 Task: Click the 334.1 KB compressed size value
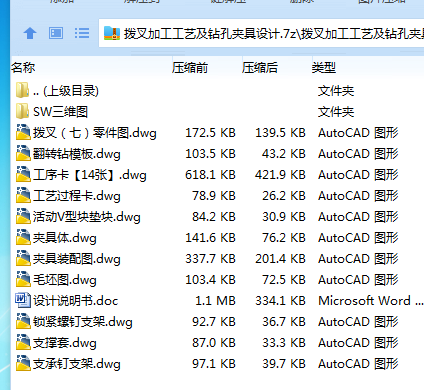280,301
